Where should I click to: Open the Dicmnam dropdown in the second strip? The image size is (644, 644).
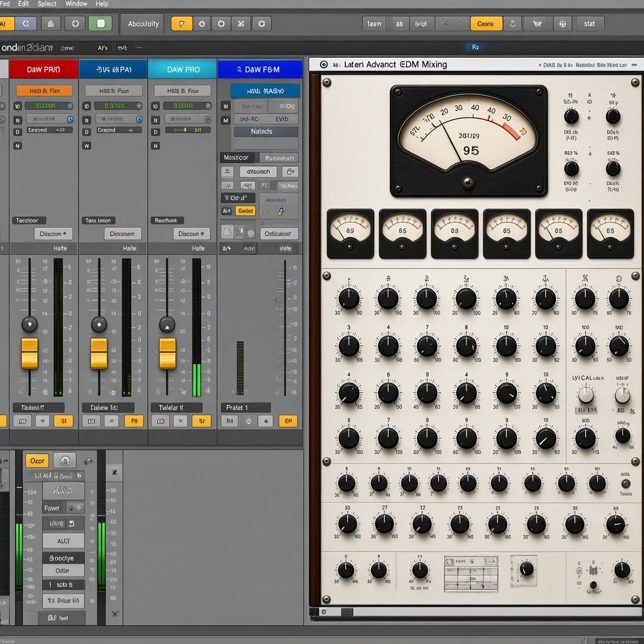(123, 234)
